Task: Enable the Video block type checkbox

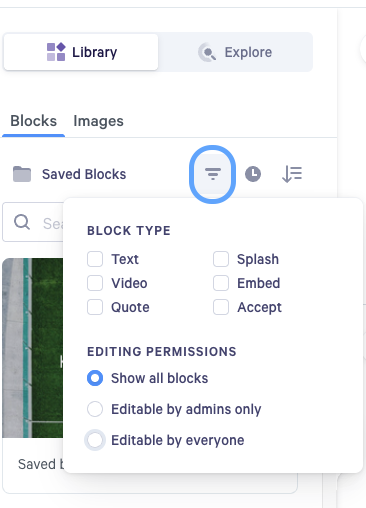Action: pos(95,283)
